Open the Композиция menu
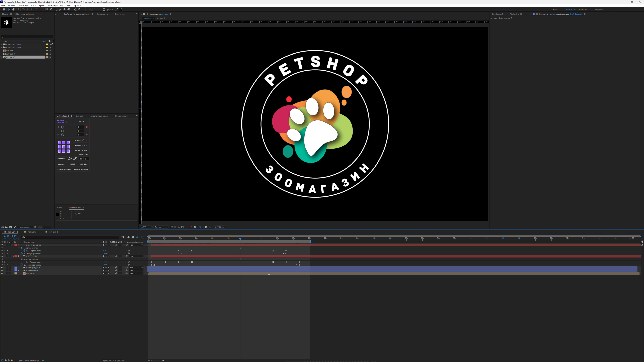The width and height of the screenshot is (644, 362). pos(23,5)
